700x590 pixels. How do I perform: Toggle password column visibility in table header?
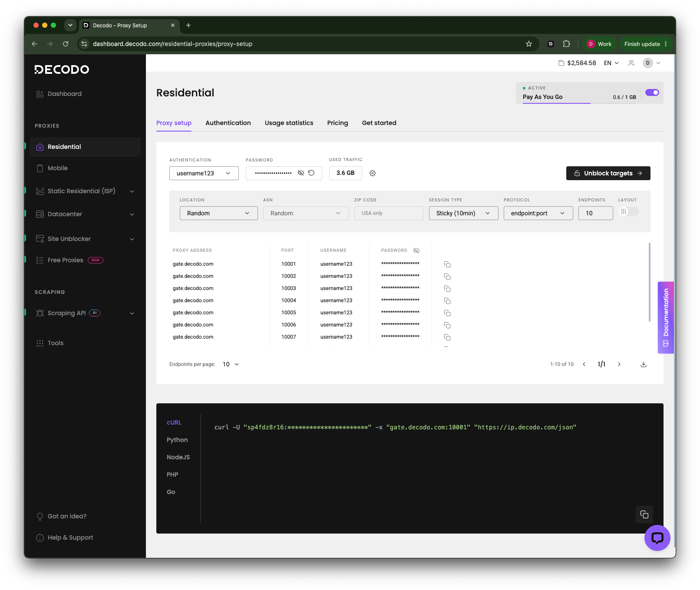click(416, 251)
